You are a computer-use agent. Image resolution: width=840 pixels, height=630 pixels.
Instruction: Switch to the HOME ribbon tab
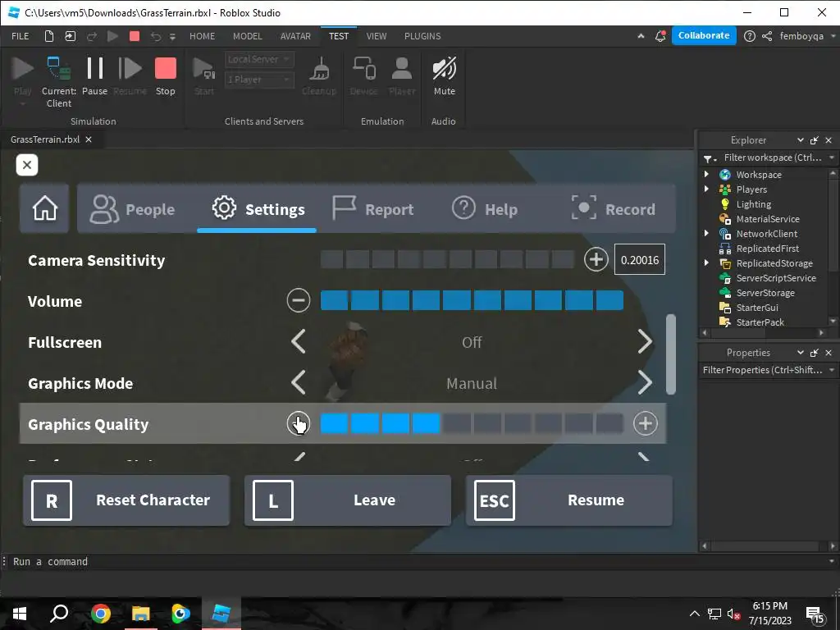click(x=202, y=36)
